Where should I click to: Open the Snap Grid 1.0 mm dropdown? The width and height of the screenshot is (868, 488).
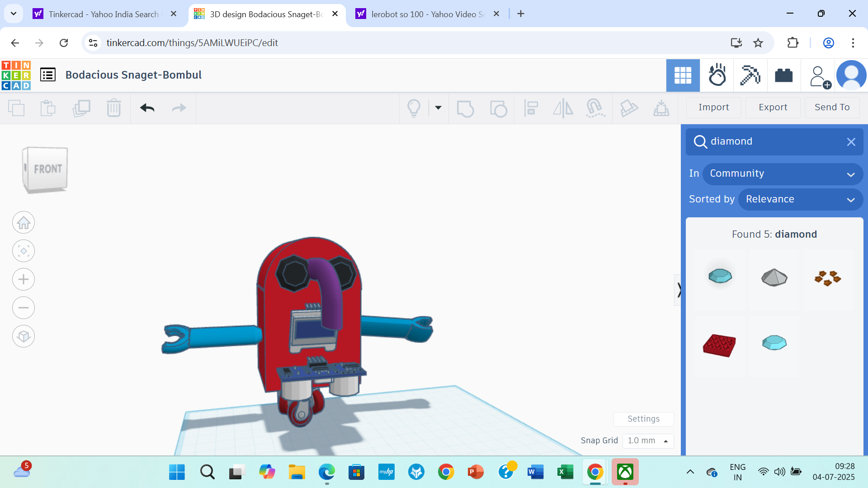point(647,441)
